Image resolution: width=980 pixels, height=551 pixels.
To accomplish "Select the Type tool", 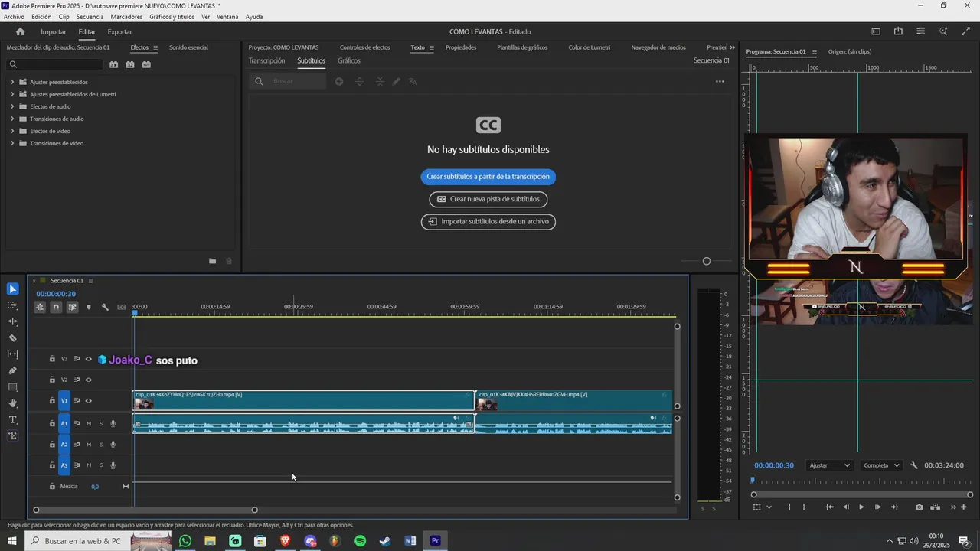I will [12, 420].
